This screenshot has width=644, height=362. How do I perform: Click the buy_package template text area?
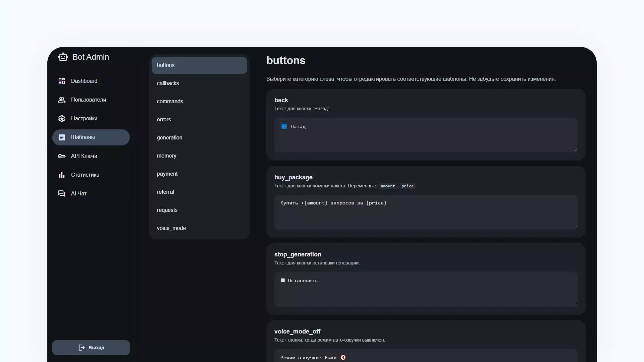[425, 212]
